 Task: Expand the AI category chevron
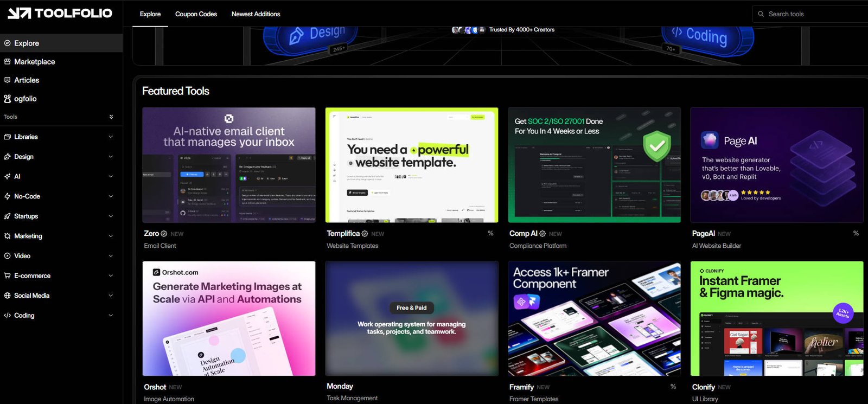(x=111, y=176)
